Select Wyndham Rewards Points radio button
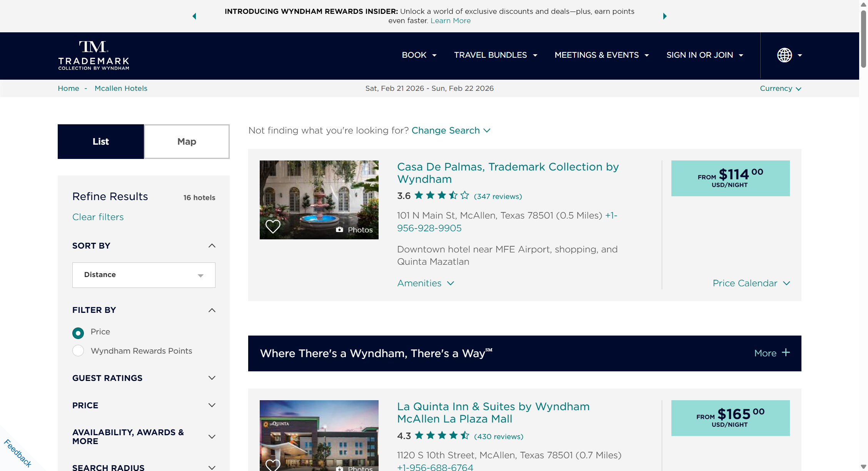This screenshot has height=471, width=868. [78, 351]
